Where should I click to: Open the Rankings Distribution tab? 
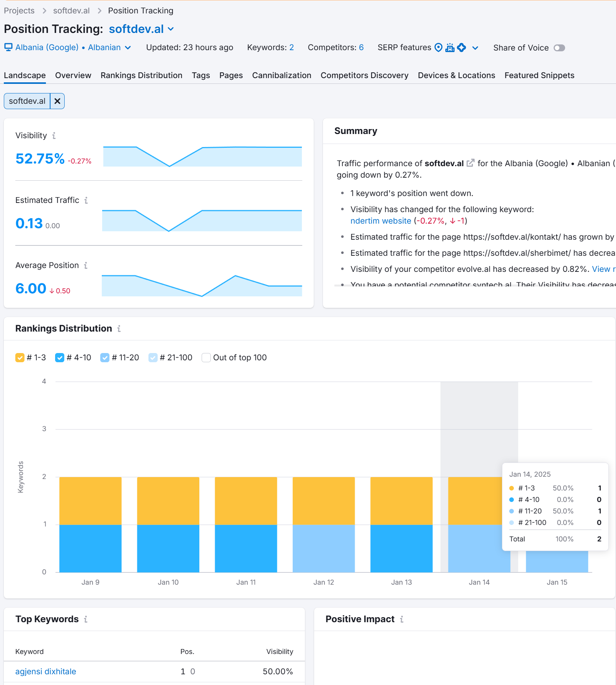click(x=142, y=75)
